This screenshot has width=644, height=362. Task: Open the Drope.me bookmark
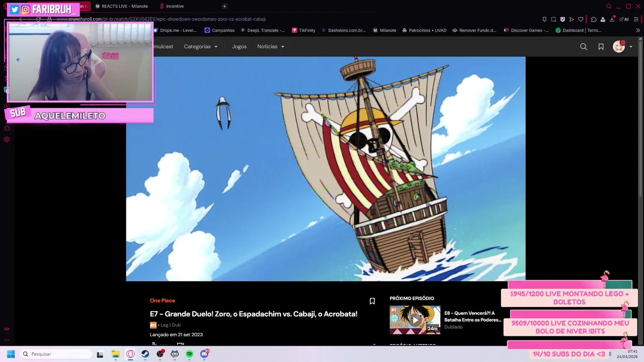coord(175,30)
